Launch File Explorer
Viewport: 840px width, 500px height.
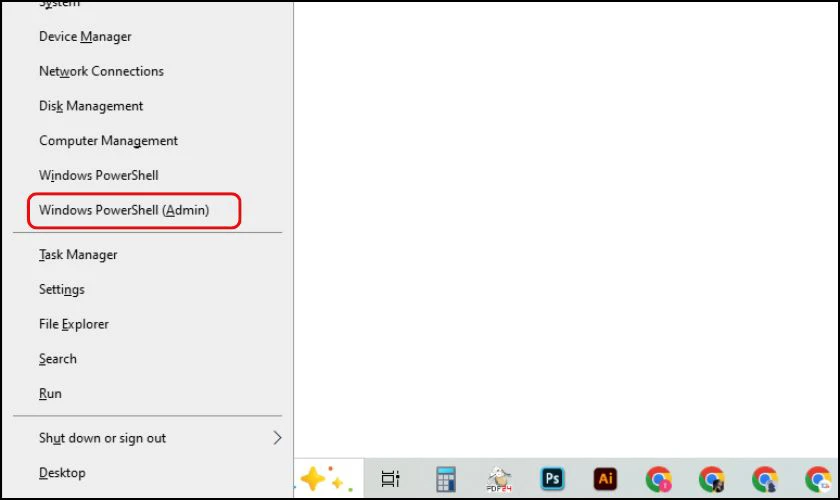click(74, 324)
